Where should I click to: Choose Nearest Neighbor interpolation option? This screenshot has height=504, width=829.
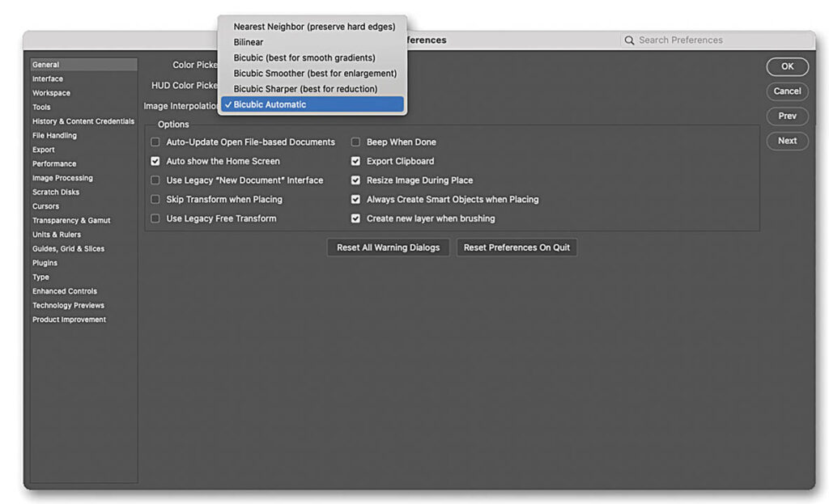click(x=313, y=27)
